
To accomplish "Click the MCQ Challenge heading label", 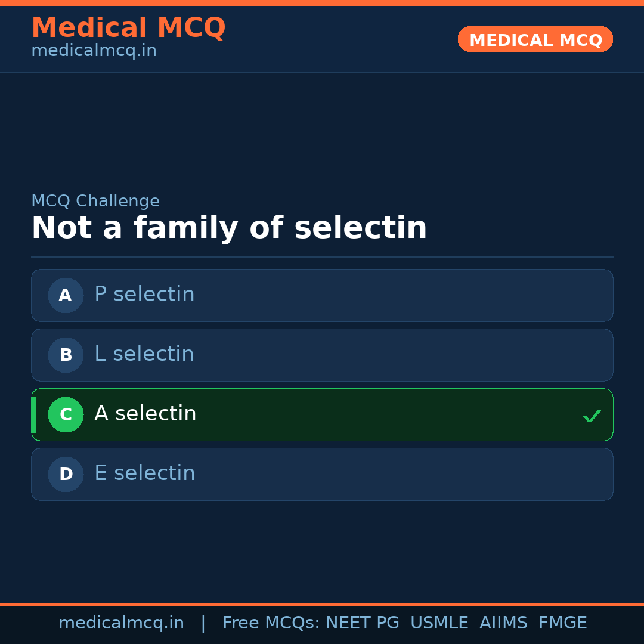I will click(x=95, y=200).
